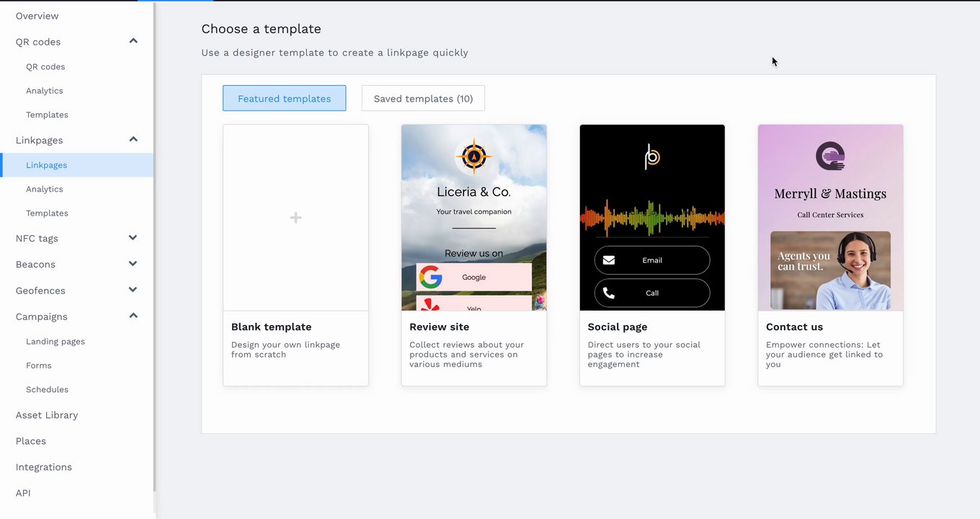Image resolution: width=980 pixels, height=519 pixels.
Task: Click the Yelp logo icon in Review site preview
Action: click(x=431, y=305)
